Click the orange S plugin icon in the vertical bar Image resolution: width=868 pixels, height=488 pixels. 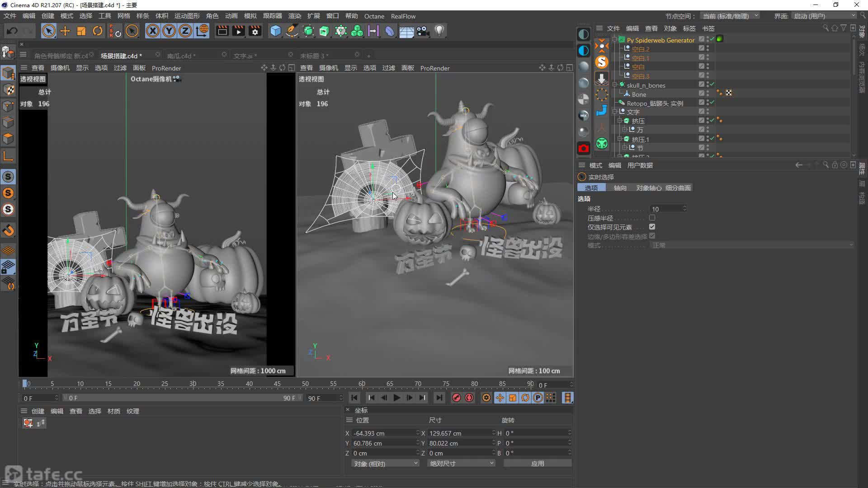(x=602, y=62)
